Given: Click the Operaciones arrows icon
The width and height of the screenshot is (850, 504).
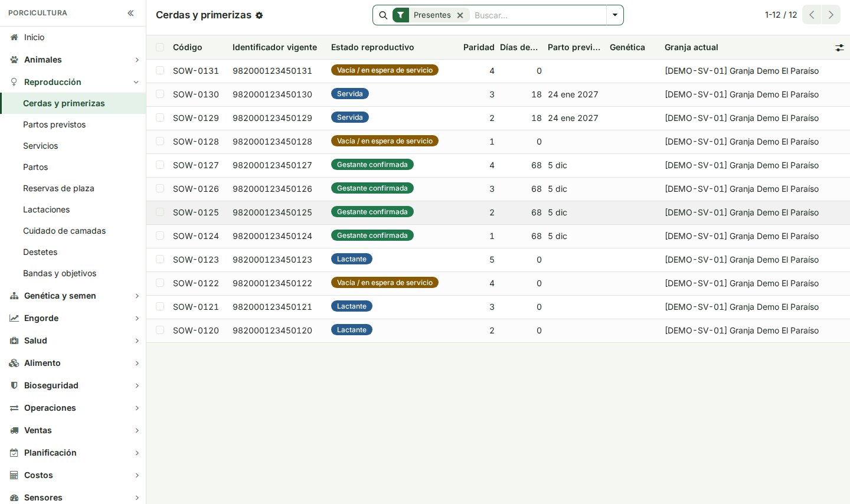Looking at the screenshot, I should click(14, 408).
